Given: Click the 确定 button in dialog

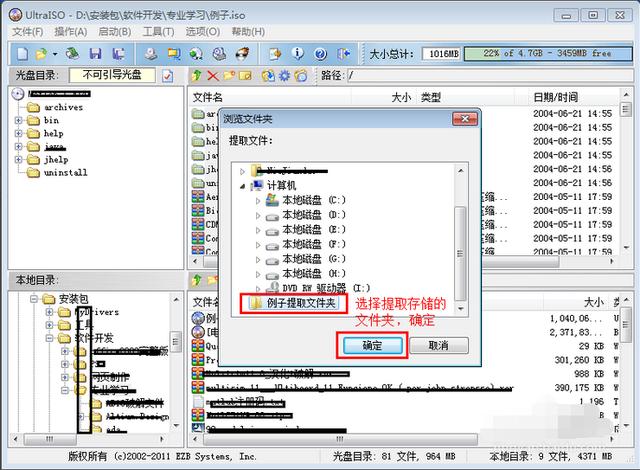Looking at the screenshot, I should point(372,346).
